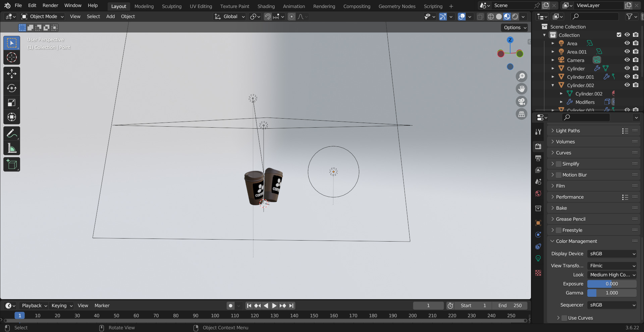
Task: Enable the Motion Blur checkbox
Action: (x=559, y=175)
